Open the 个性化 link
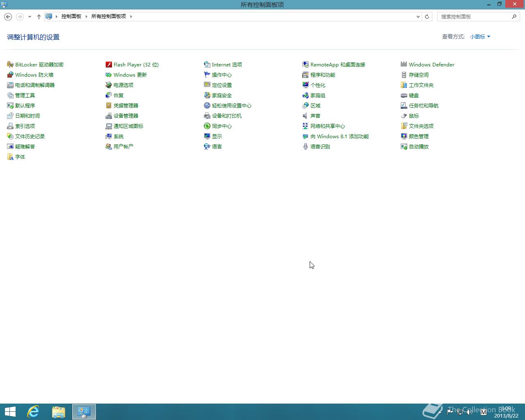Screen dimensions: 525x420 317,85
